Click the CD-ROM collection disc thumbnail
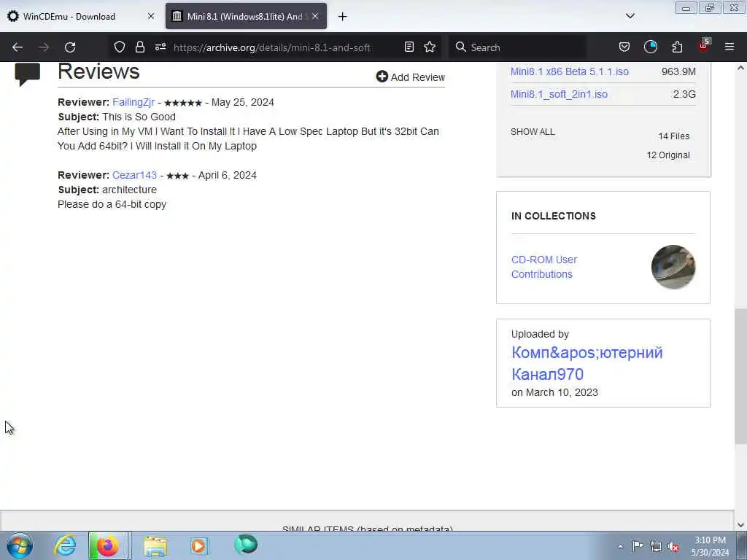 pos(673,267)
